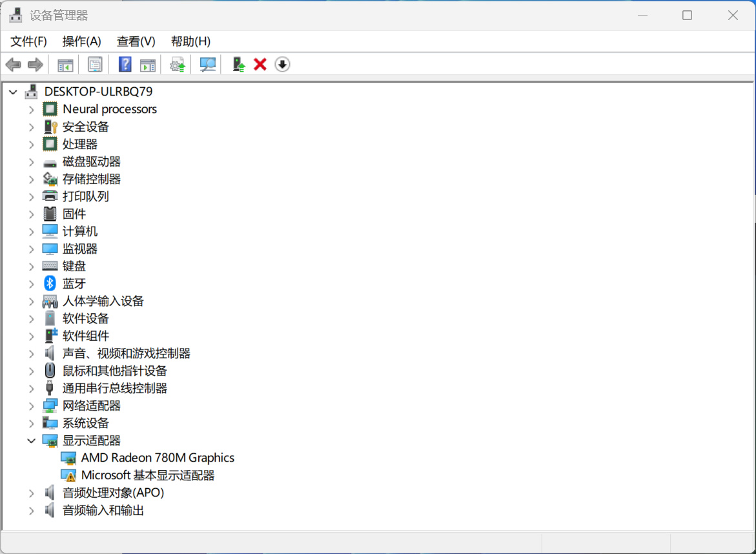The height and width of the screenshot is (554, 756).
Task: Click the 打印队列 printer icon
Action: click(x=50, y=196)
